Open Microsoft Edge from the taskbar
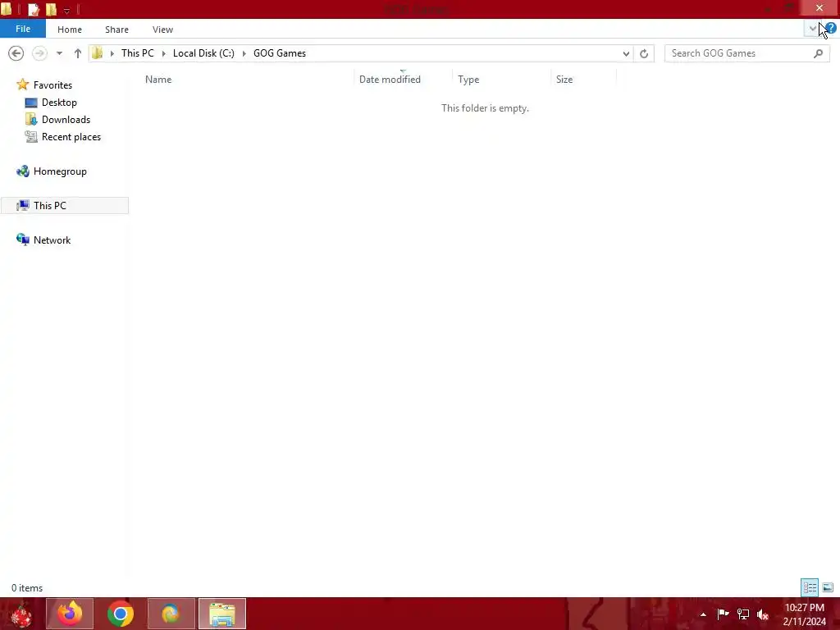 point(171,614)
